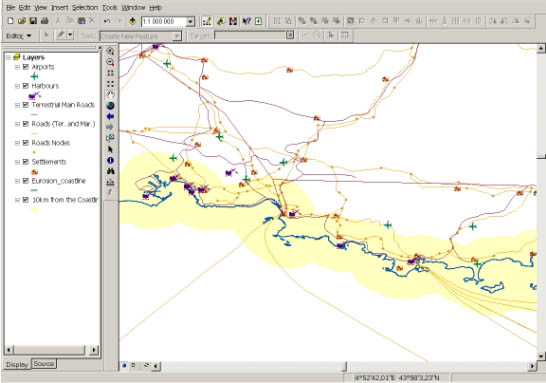Open the Editor dropdown menu
Image resolution: width=546 pixels, height=383 pixels.
19,36
